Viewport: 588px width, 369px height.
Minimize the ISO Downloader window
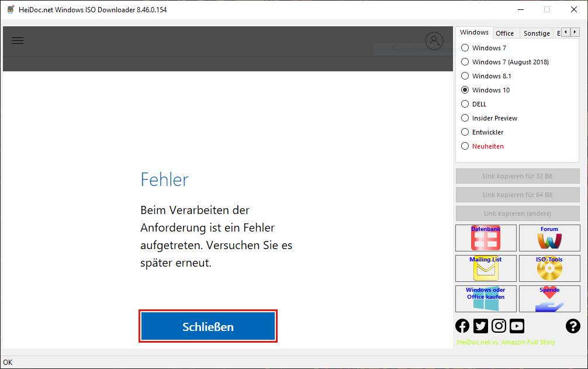tap(521, 9)
